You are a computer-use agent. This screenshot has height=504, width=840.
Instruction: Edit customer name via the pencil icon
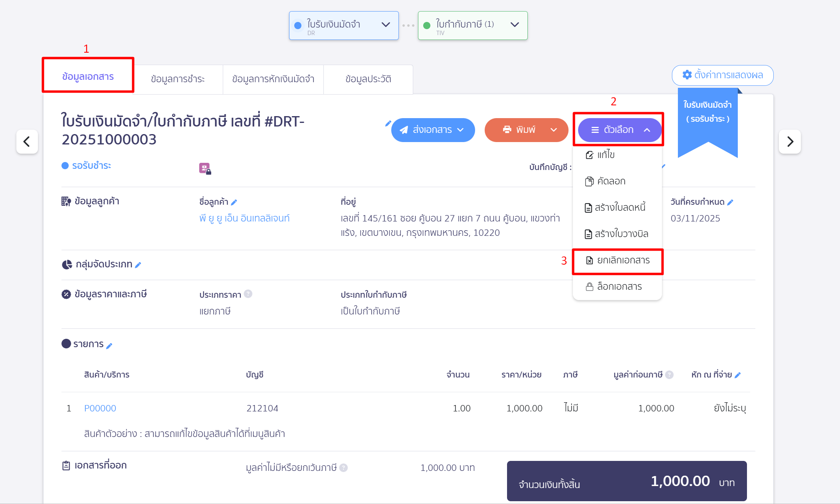click(235, 202)
